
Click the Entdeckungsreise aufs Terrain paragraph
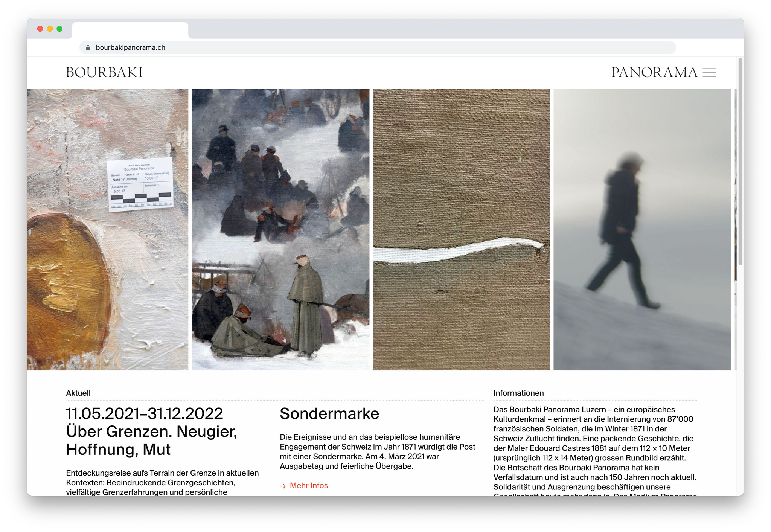pos(162,482)
